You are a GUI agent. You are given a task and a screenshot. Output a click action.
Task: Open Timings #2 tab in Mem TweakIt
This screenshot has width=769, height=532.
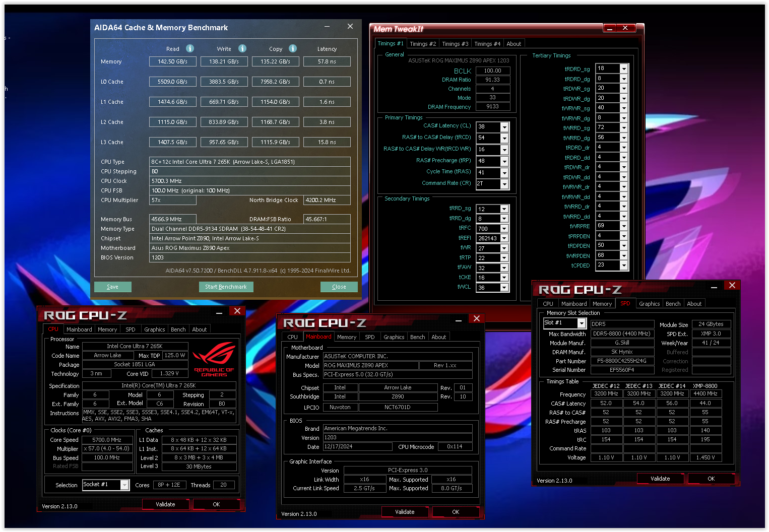(423, 44)
